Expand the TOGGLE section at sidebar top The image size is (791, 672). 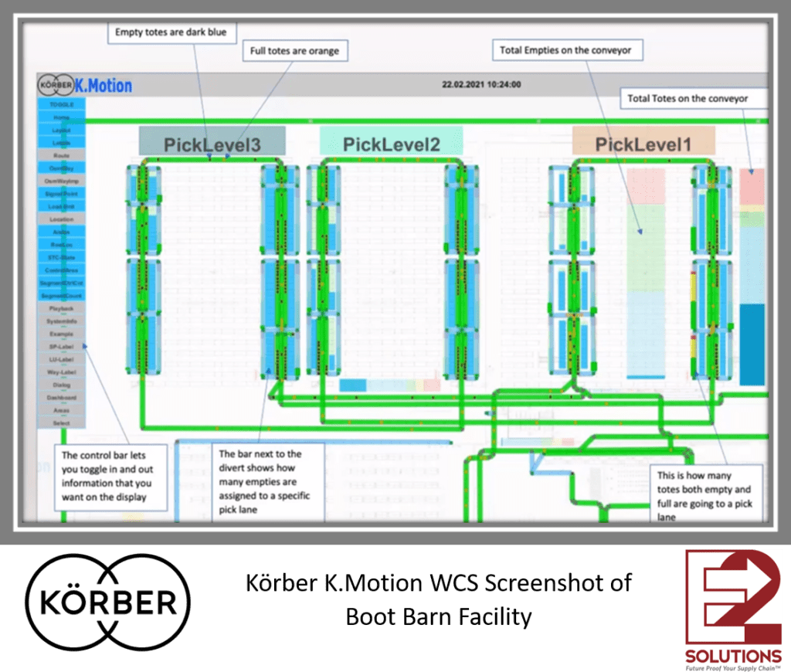click(x=62, y=105)
